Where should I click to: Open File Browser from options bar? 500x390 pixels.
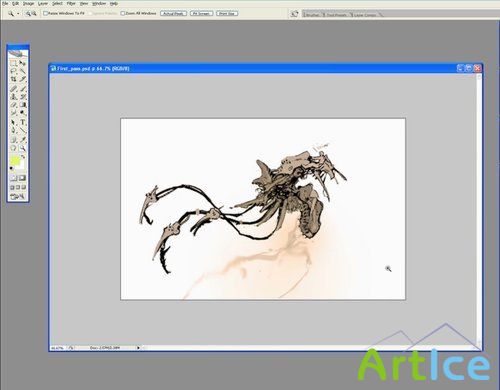point(294,14)
